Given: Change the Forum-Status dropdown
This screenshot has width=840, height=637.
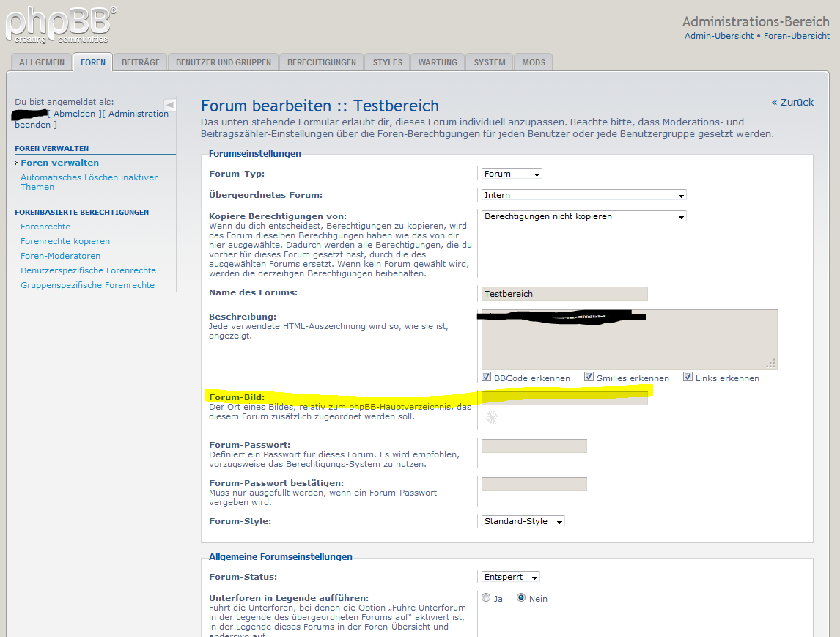Looking at the screenshot, I should (510, 577).
